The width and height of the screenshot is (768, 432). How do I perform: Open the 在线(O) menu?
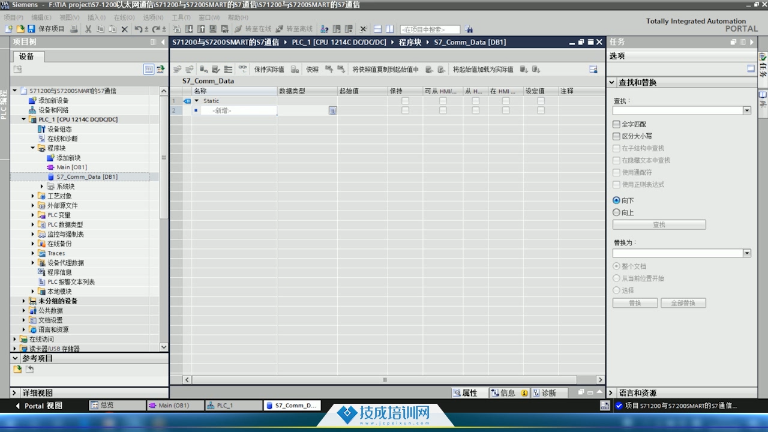pyautogui.click(x=124, y=18)
